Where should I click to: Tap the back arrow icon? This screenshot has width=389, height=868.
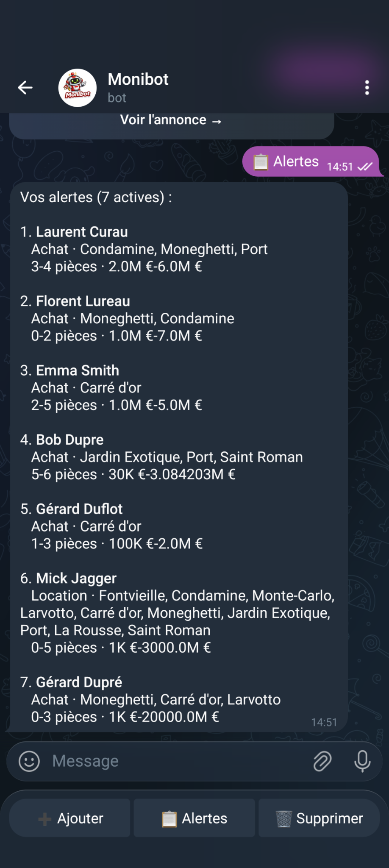[x=25, y=88]
